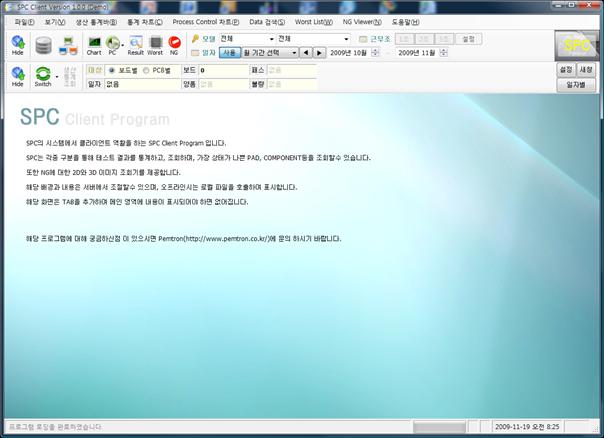Click the red NG icon
Viewport: 604px width, 438px height.
click(174, 43)
